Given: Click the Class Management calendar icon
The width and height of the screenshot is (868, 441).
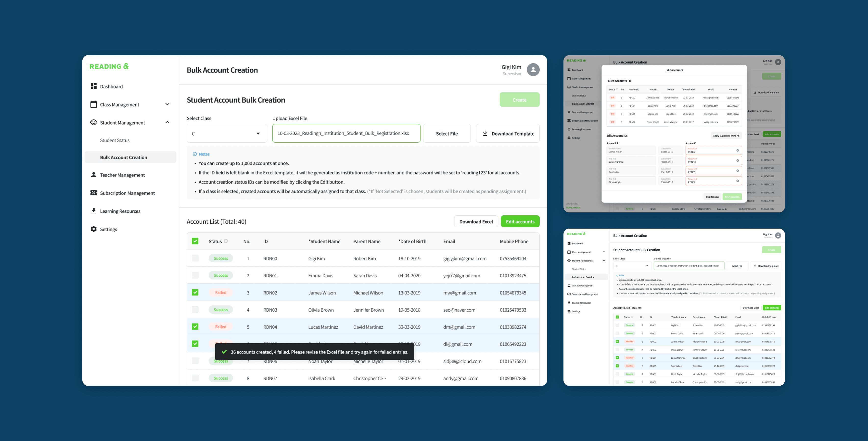Looking at the screenshot, I should pos(93,104).
